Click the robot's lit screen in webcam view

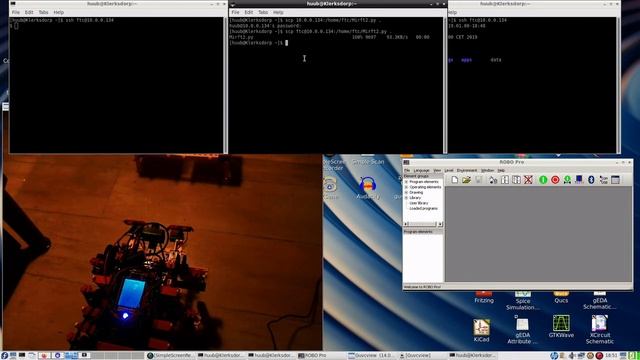pos(131,293)
